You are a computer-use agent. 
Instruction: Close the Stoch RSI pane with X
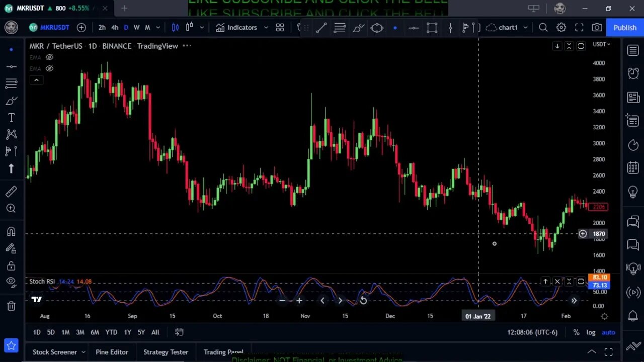click(x=557, y=282)
